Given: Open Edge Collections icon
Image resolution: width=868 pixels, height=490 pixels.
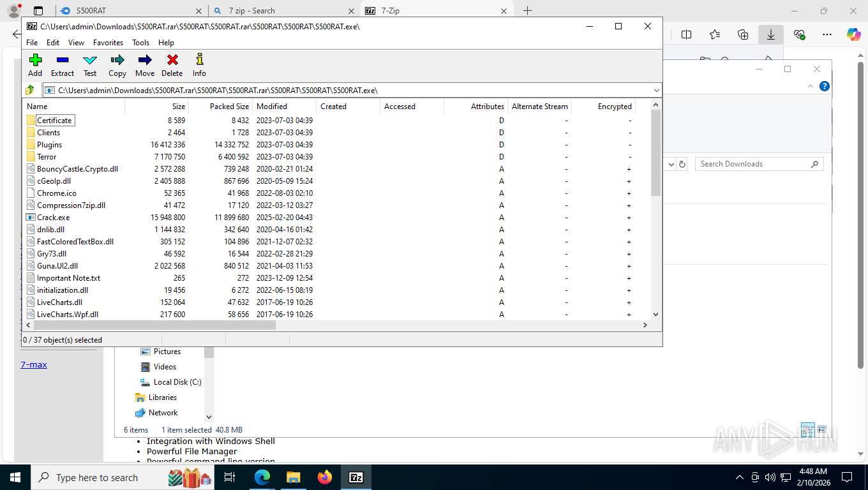Looking at the screenshot, I should click(742, 34).
